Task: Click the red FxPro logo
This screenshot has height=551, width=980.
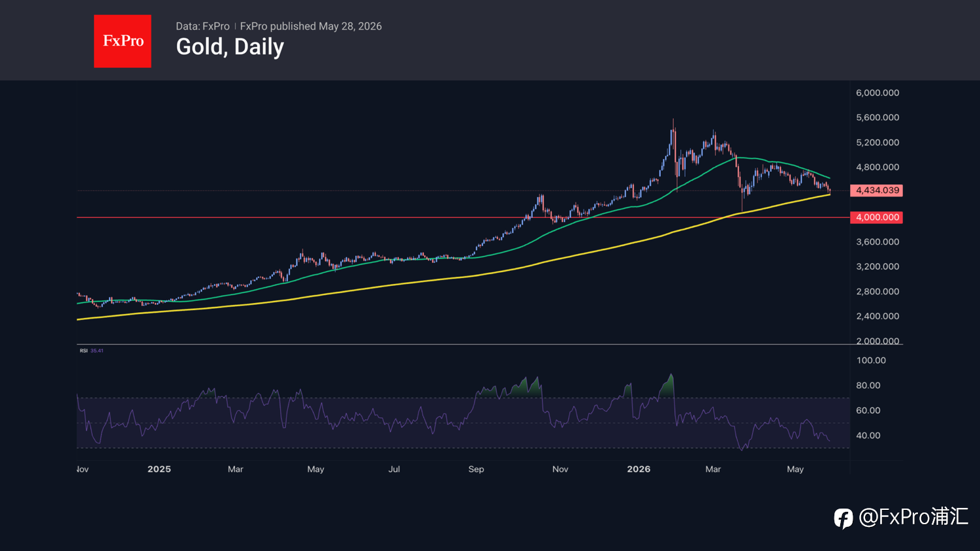Action: (123, 41)
